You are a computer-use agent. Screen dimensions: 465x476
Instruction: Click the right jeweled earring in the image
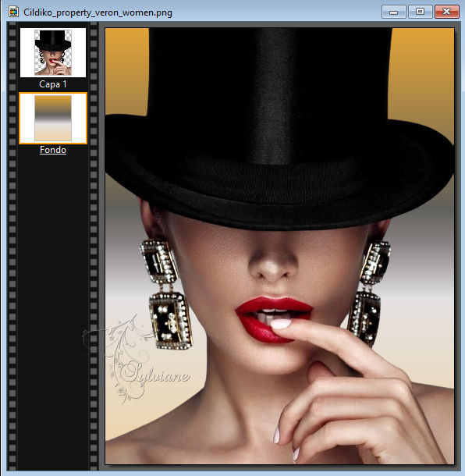coord(368,293)
